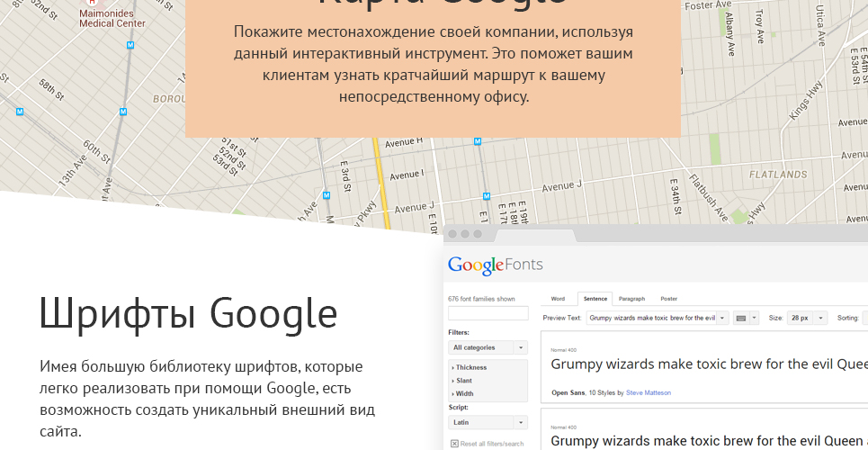Click subway station icon beside E 3rd St

tap(327, 195)
